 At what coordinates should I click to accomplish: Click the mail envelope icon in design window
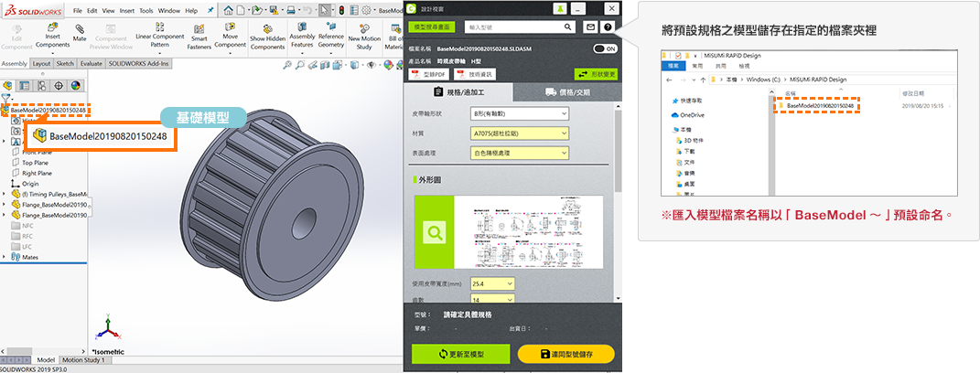click(x=589, y=27)
